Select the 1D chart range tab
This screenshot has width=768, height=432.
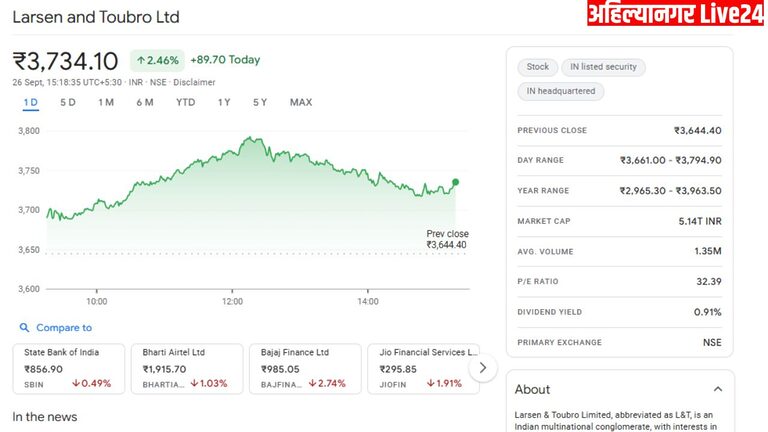30,102
